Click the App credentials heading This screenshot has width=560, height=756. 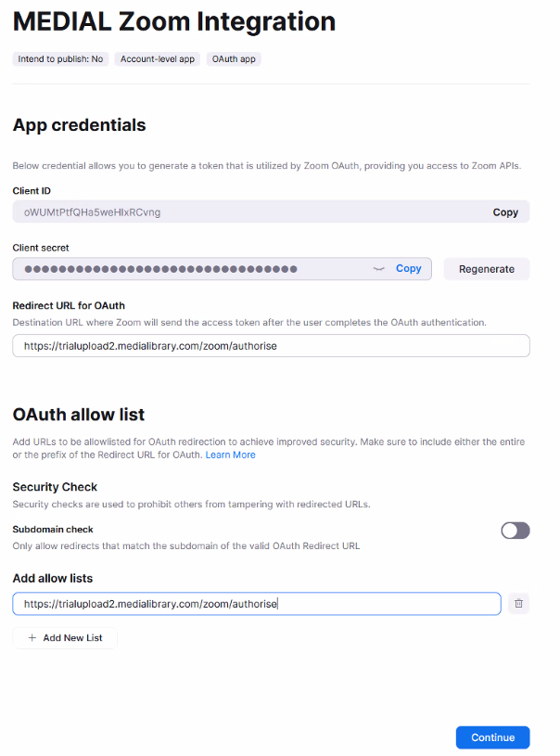pos(79,125)
